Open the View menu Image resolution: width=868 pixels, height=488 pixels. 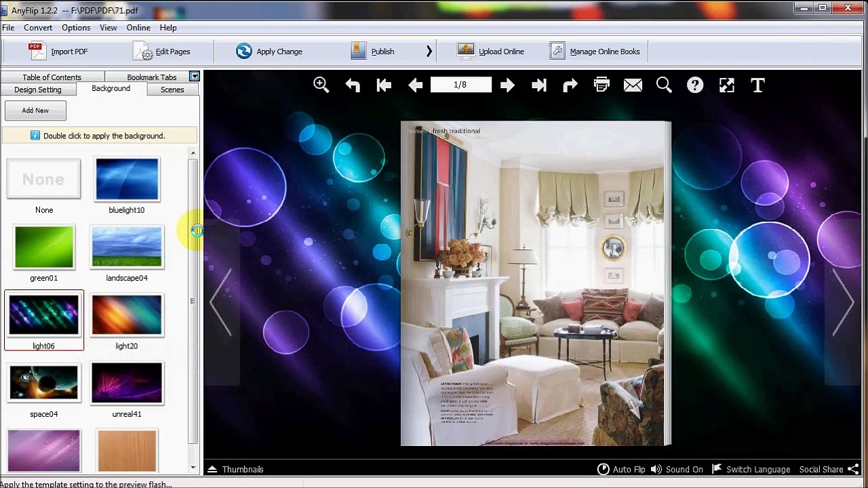coord(108,28)
